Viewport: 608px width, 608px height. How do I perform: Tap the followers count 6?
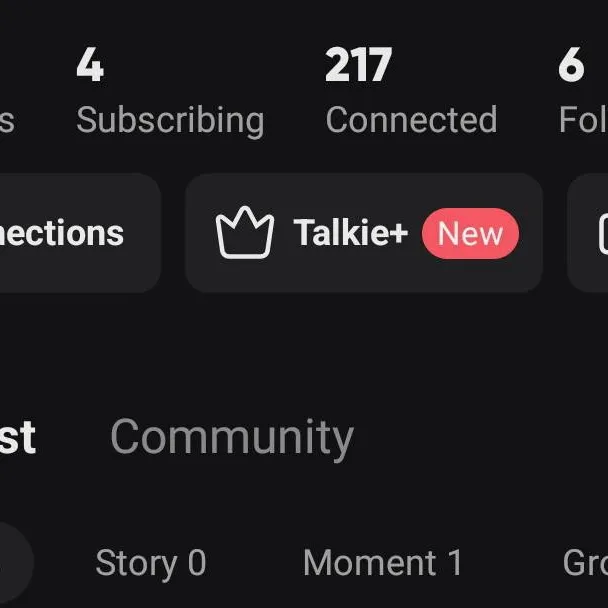coord(571,66)
